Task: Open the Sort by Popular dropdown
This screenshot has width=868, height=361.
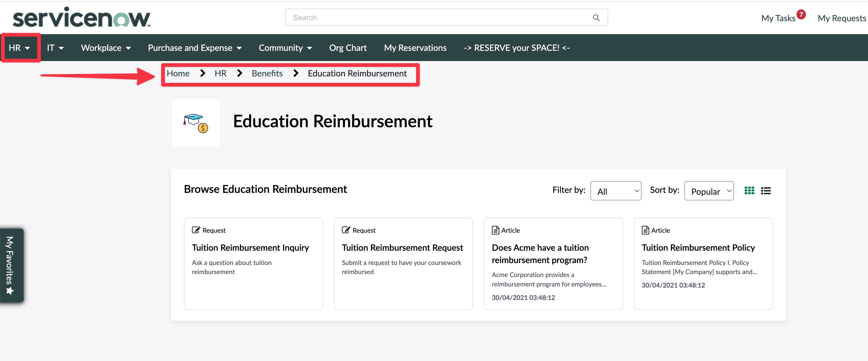Action: pyautogui.click(x=709, y=191)
